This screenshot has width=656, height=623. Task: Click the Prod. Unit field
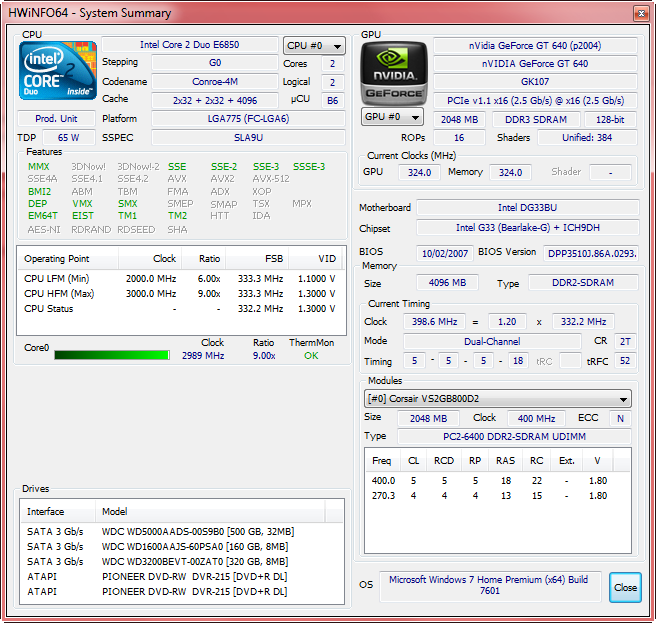[x=56, y=119]
